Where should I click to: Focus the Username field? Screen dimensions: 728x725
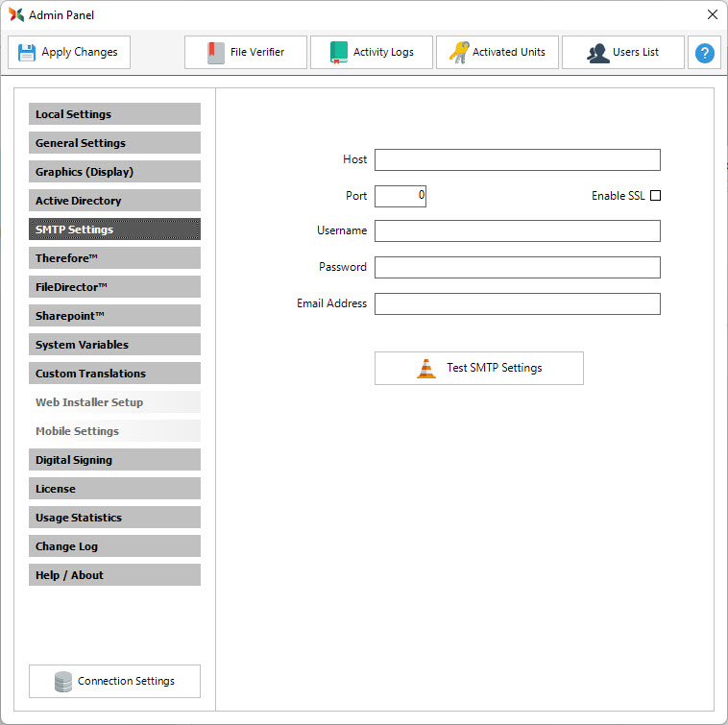coord(518,230)
